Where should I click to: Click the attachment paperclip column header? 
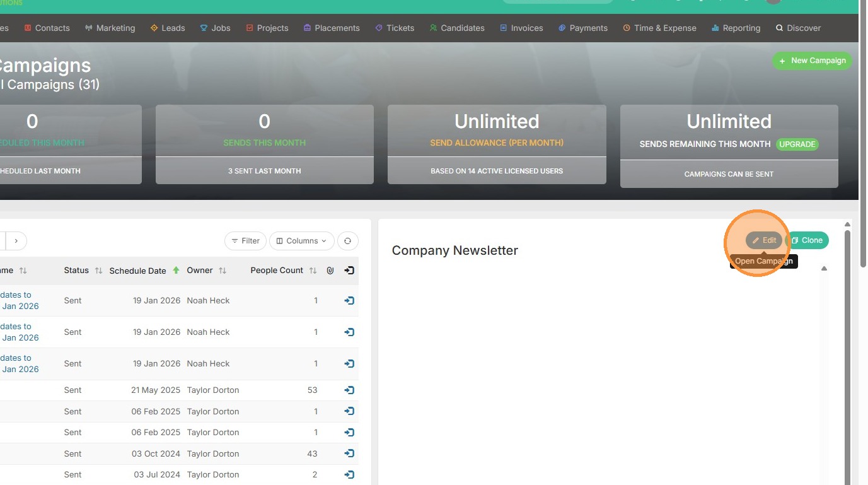pyautogui.click(x=330, y=271)
